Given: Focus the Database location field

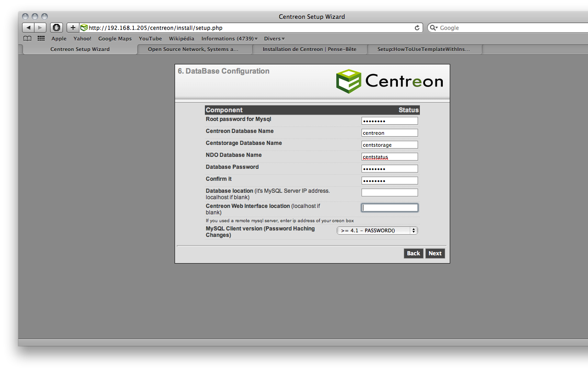Looking at the screenshot, I should (390, 193).
